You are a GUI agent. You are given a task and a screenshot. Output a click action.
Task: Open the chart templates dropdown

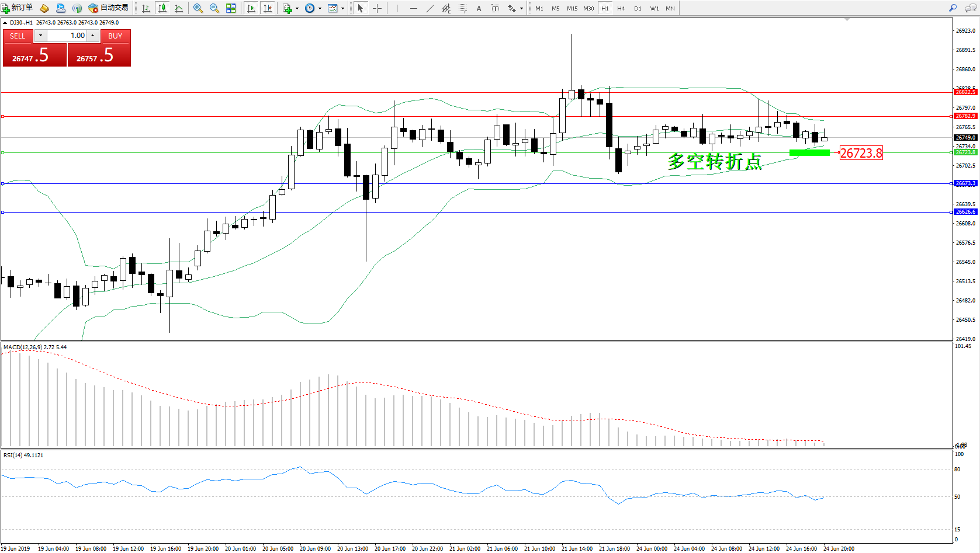[336, 8]
